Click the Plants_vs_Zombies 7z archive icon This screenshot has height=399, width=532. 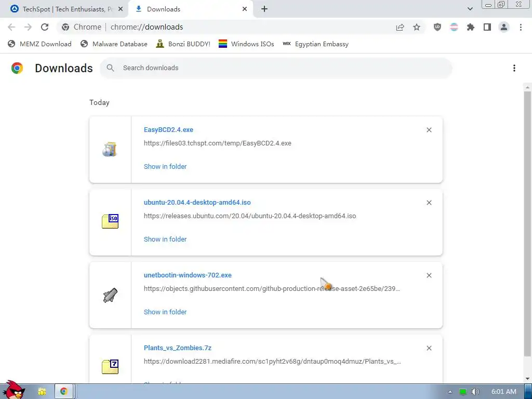pyautogui.click(x=110, y=366)
